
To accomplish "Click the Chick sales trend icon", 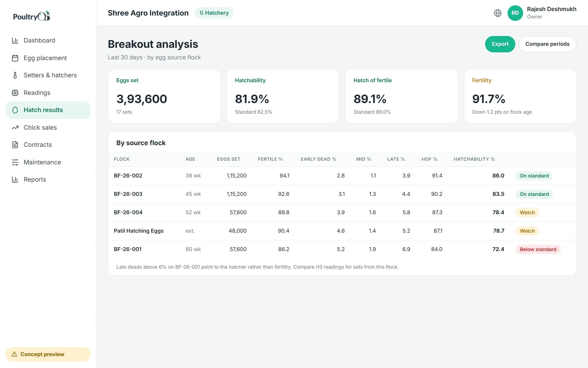I will pos(15,128).
